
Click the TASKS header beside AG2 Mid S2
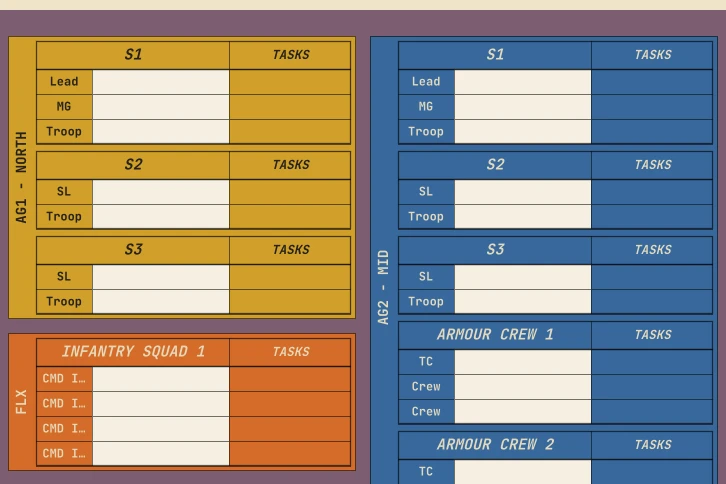tap(653, 165)
